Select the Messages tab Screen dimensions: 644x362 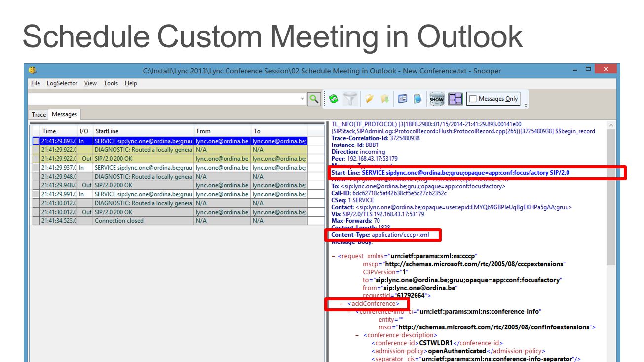[x=64, y=114]
